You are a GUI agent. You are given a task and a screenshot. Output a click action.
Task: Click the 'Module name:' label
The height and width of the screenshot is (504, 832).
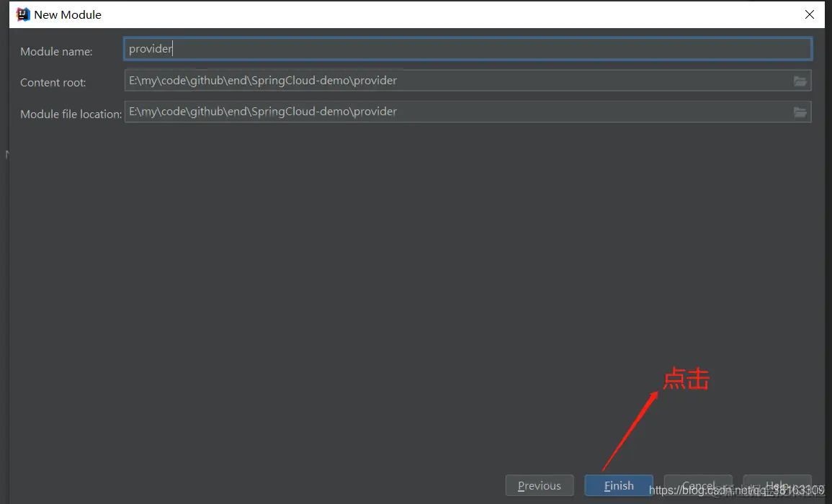click(x=56, y=51)
